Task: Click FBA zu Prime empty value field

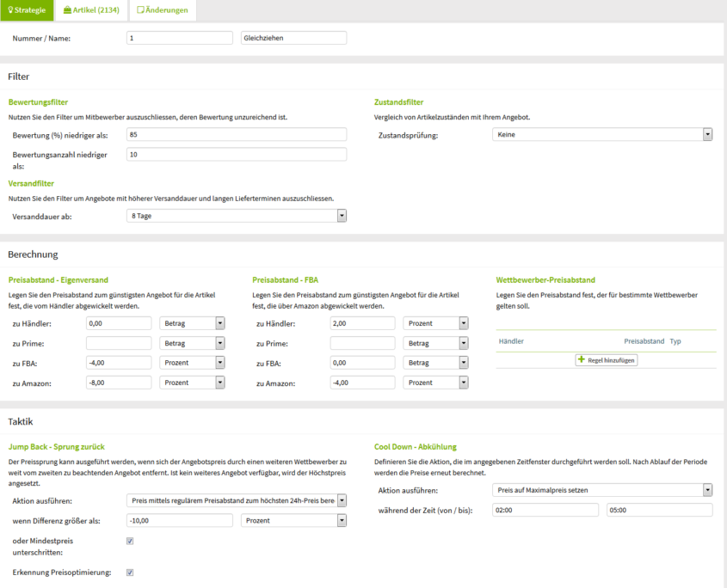Action: (x=362, y=343)
